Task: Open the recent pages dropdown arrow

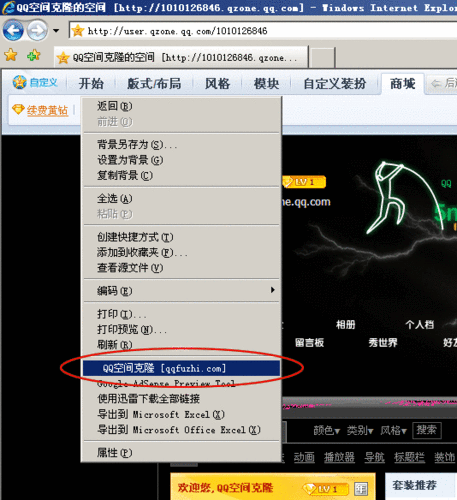Action: [x=56, y=31]
